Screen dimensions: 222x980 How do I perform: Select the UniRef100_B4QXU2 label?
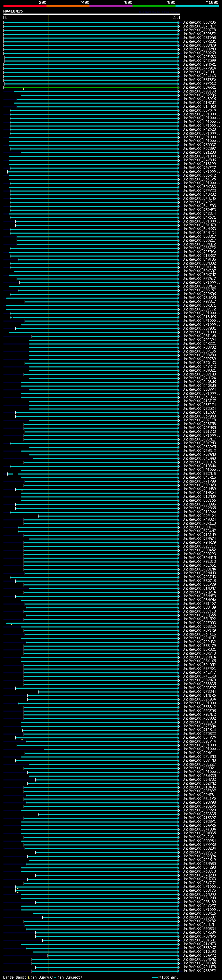(199, 194)
